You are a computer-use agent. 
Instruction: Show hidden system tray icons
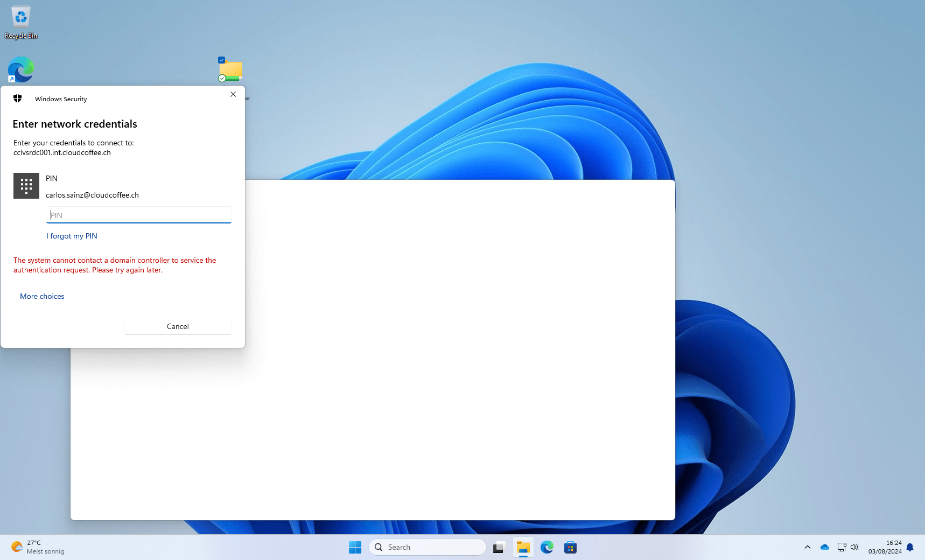click(808, 547)
